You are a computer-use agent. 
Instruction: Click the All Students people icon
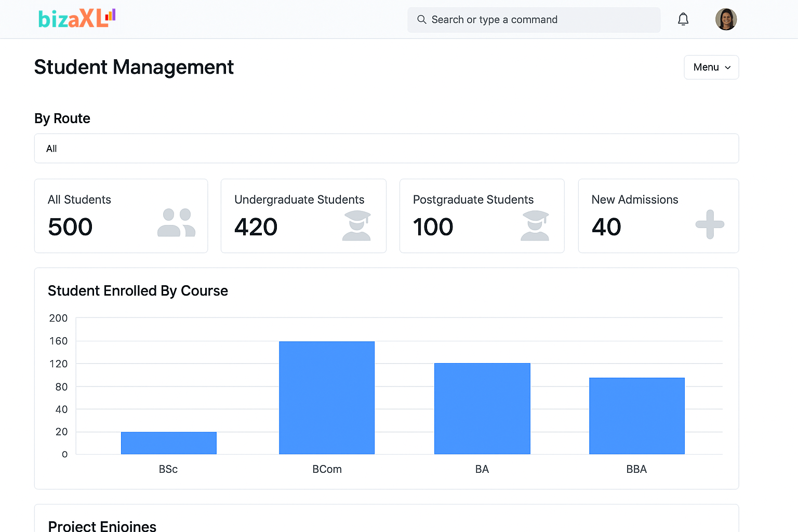[x=176, y=223]
